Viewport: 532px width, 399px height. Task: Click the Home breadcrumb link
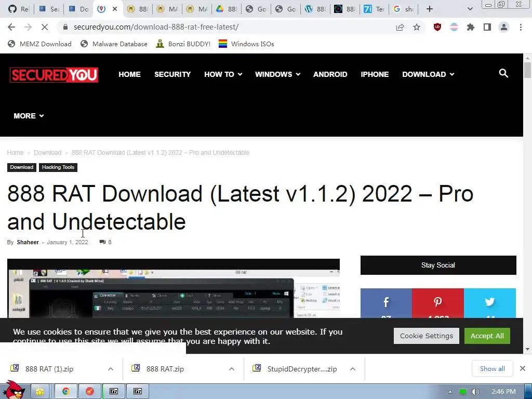15,153
